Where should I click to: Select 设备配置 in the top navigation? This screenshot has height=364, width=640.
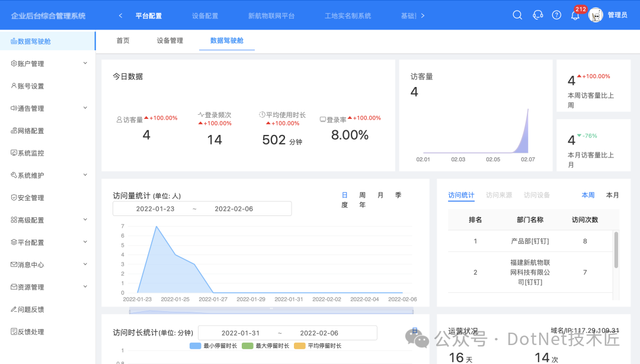(205, 15)
